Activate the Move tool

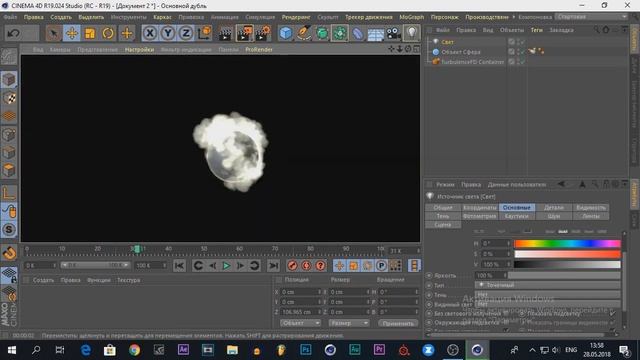pos(71,33)
